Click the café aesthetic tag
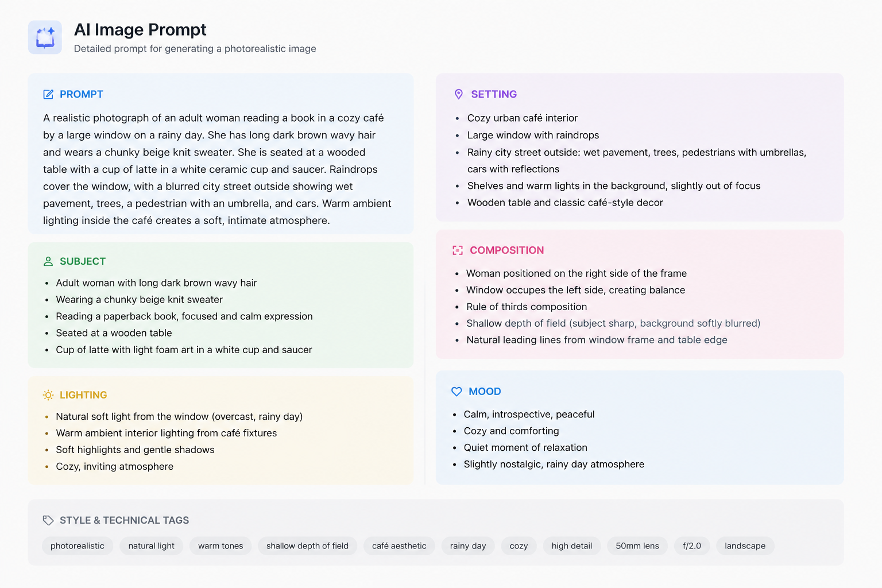882x588 pixels. pos(399,546)
